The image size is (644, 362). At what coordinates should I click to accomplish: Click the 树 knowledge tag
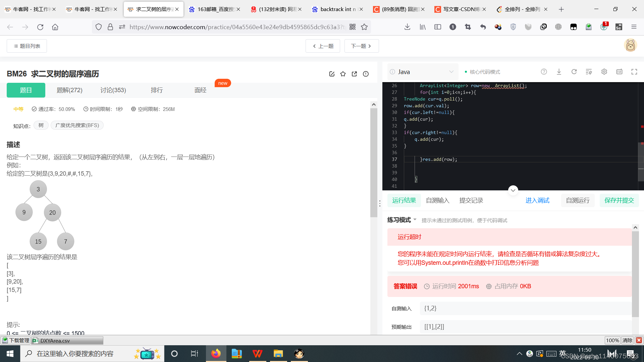pyautogui.click(x=41, y=125)
